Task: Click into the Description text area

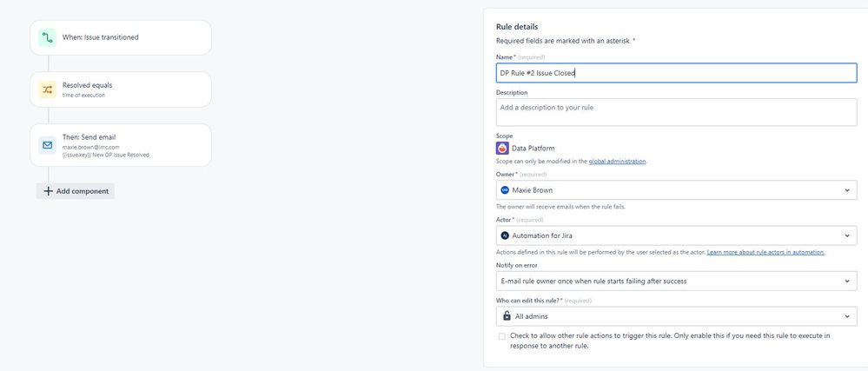Action: pyautogui.click(x=675, y=112)
